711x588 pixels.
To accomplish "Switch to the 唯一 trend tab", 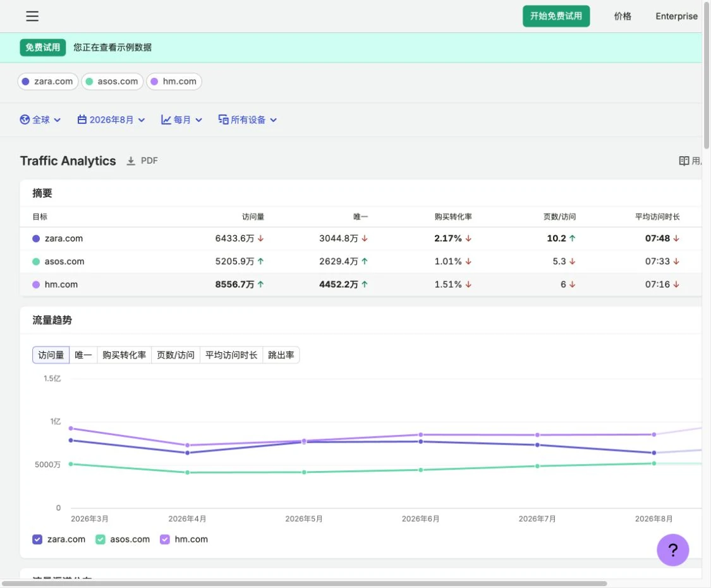I will (x=83, y=355).
